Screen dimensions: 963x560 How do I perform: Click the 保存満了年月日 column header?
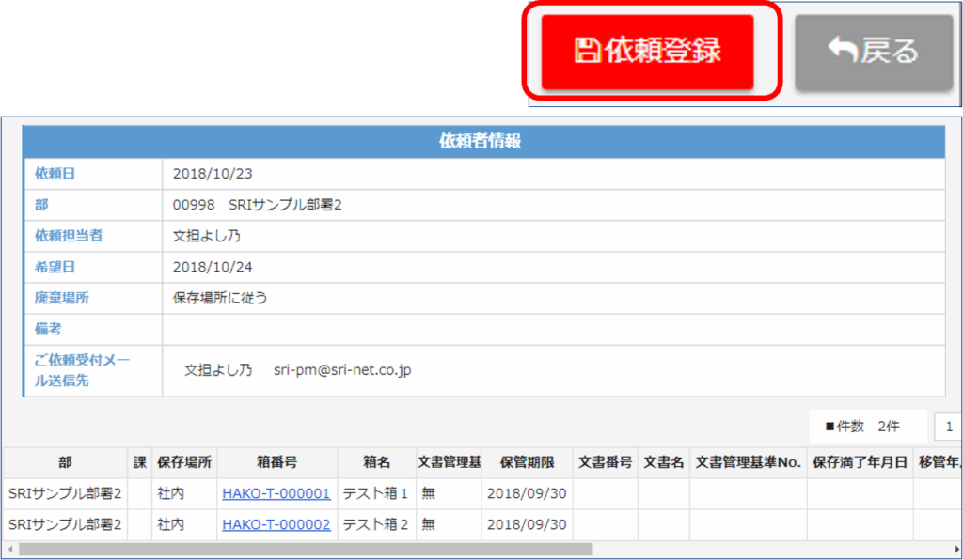click(860, 462)
